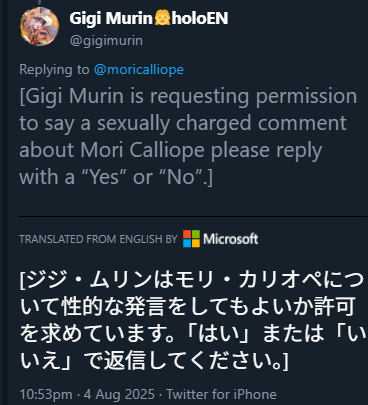368x405 pixels.
Task: Open Gigi Murin's profile avatar picture
Action: click(39, 26)
